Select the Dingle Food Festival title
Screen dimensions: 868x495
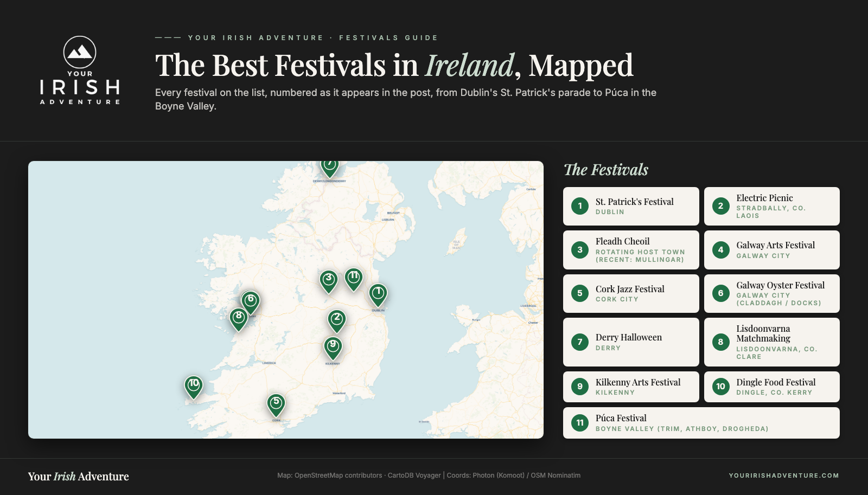776,382
